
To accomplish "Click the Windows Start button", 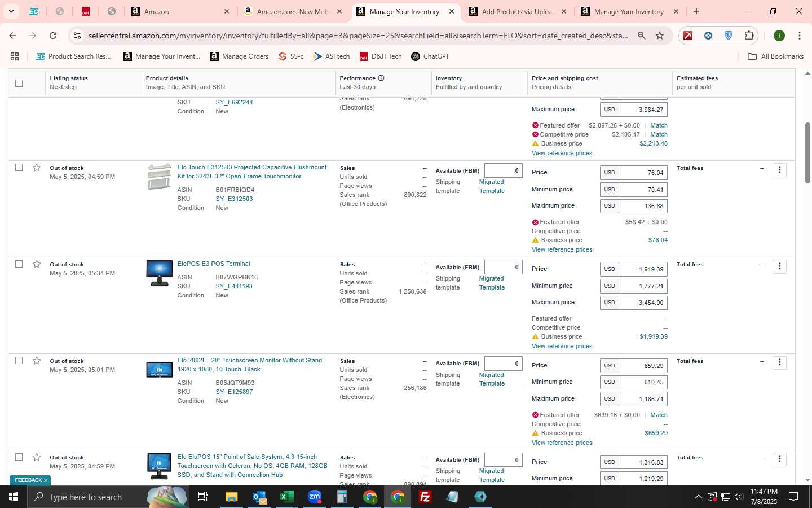I will point(14,497).
